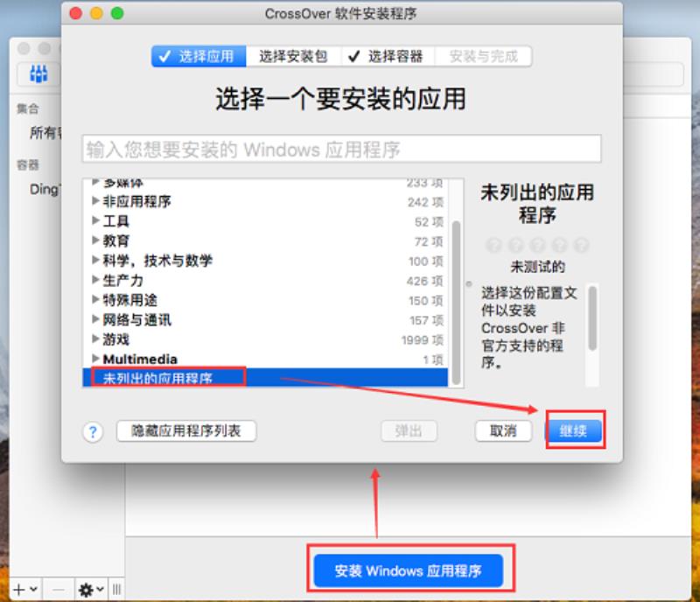This screenshot has height=602, width=700.
Task: Select the 选择应用 tab
Action: [x=199, y=56]
